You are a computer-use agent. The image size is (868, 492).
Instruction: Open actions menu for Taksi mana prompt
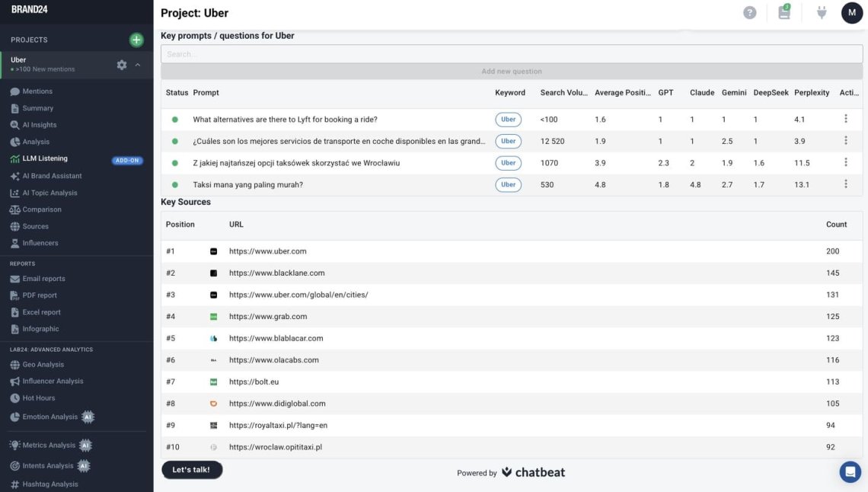pos(845,184)
